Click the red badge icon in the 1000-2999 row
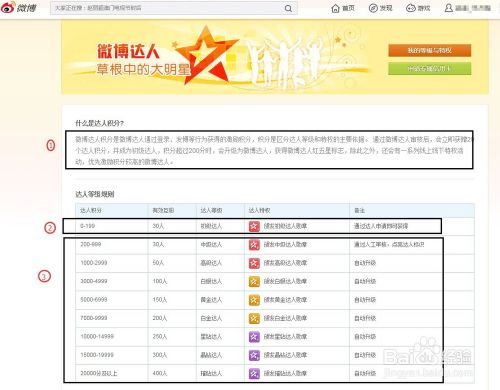Viewport: 500px width, 390px height. click(254, 263)
